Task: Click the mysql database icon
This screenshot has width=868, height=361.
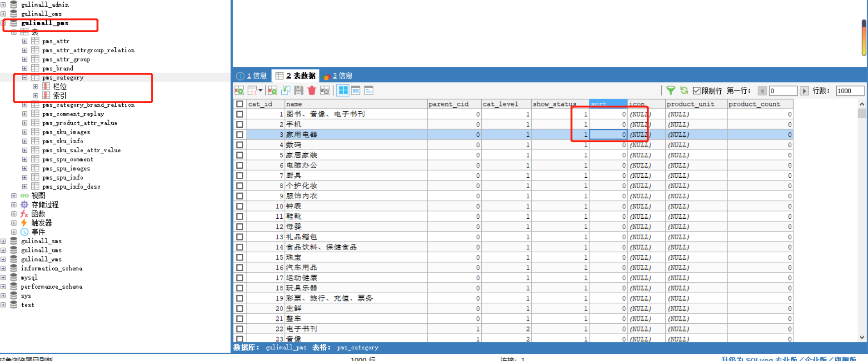Action: (x=14, y=277)
